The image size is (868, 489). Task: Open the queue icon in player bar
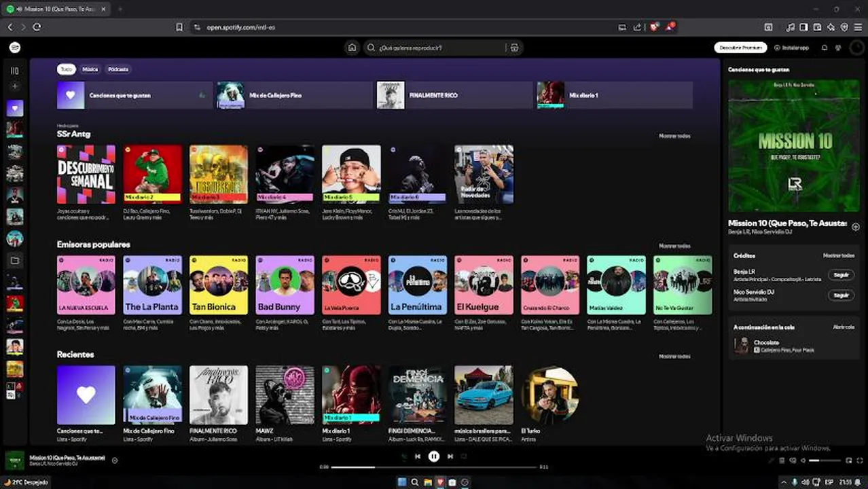782,460
